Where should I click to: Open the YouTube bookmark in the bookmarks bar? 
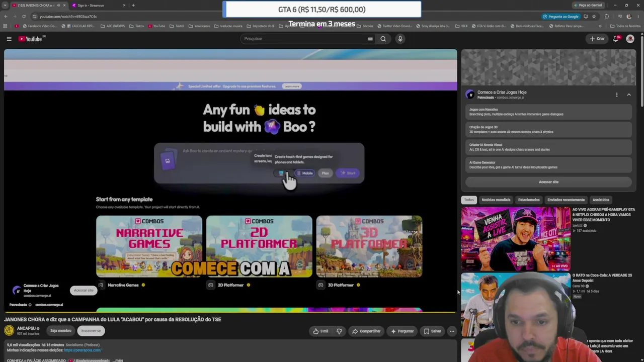click(x=156, y=26)
